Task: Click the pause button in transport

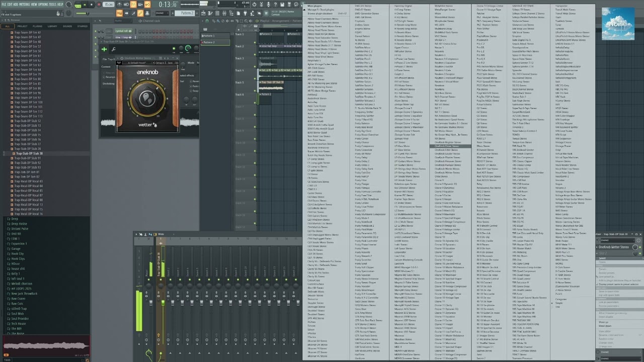Action: 85,5
